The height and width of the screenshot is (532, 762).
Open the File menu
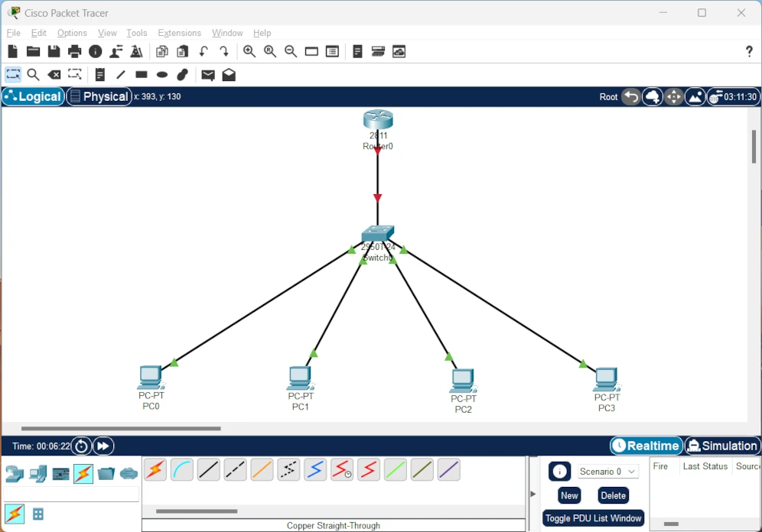click(13, 33)
